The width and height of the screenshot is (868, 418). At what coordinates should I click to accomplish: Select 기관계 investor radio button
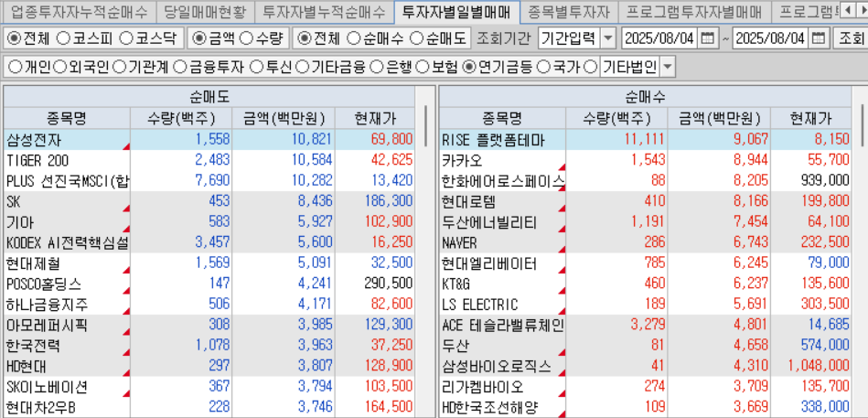pos(119,68)
